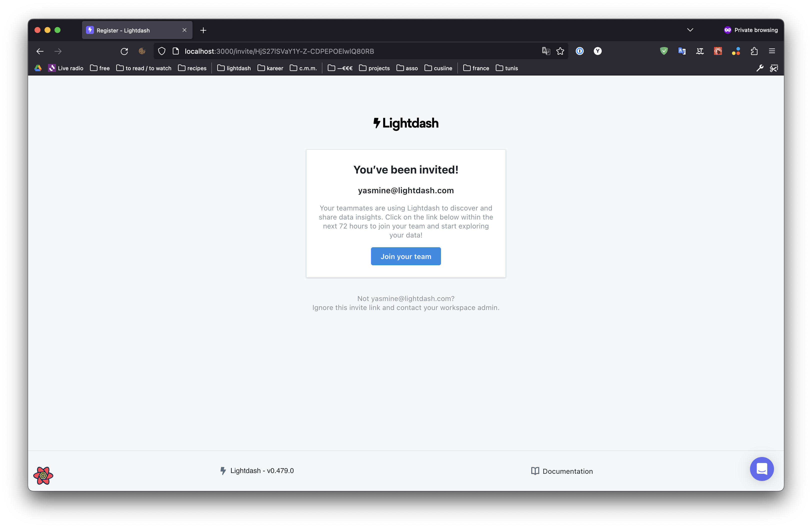This screenshot has width=812, height=528.
Task: Open the AdGuard extension
Action: tap(664, 51)
